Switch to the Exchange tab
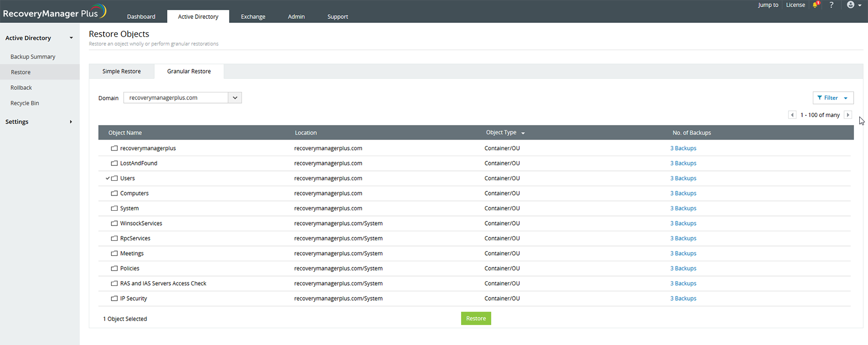Viewport: 868px width, 345px height. pyautogui.click(x=253, y=16)
